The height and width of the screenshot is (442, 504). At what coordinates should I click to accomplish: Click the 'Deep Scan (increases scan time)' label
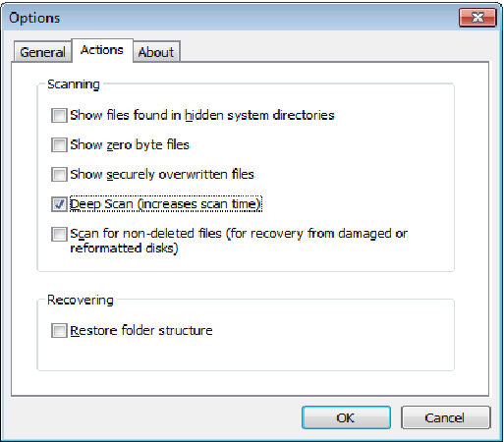[x=166, y=204]
